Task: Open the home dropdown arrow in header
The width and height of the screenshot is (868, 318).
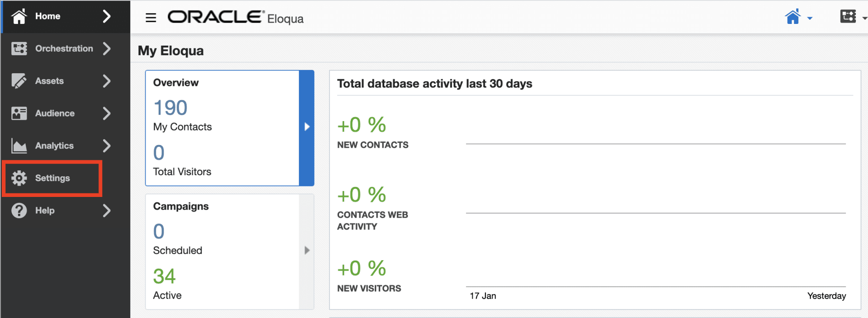Action: click(810, 19)
